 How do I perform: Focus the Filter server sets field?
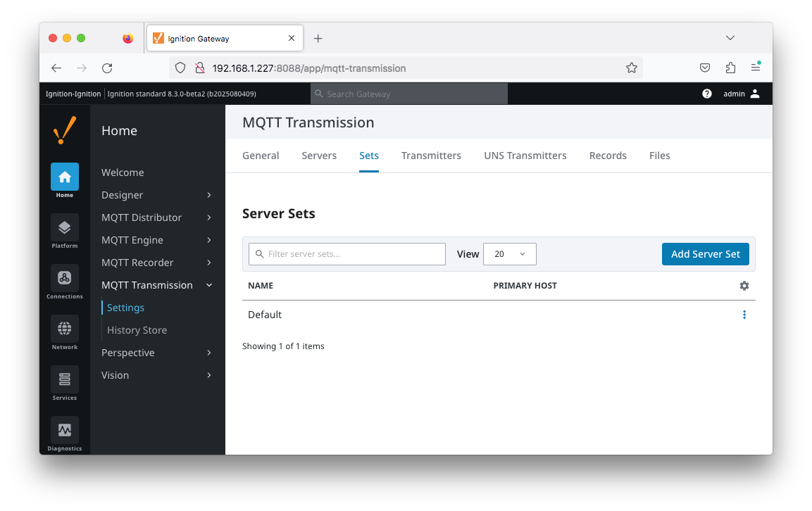click(347, 254)
